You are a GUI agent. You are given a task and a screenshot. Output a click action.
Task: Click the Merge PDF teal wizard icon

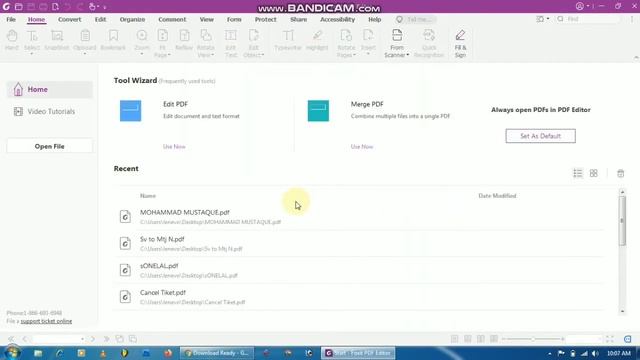(318, 111)
